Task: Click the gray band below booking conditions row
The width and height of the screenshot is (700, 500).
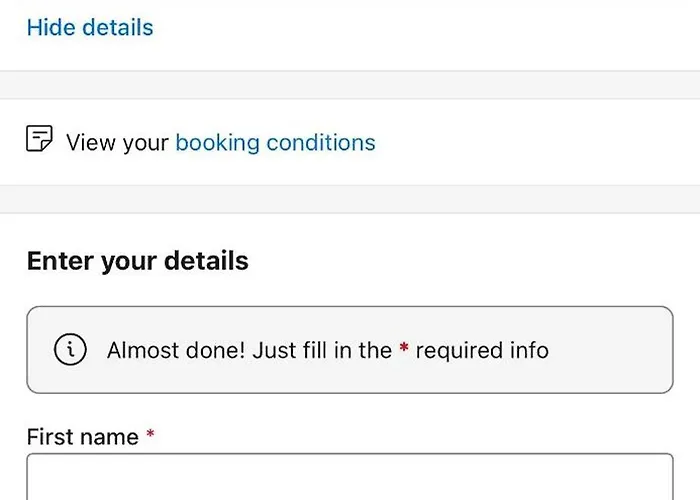Action: pos(350,199)
